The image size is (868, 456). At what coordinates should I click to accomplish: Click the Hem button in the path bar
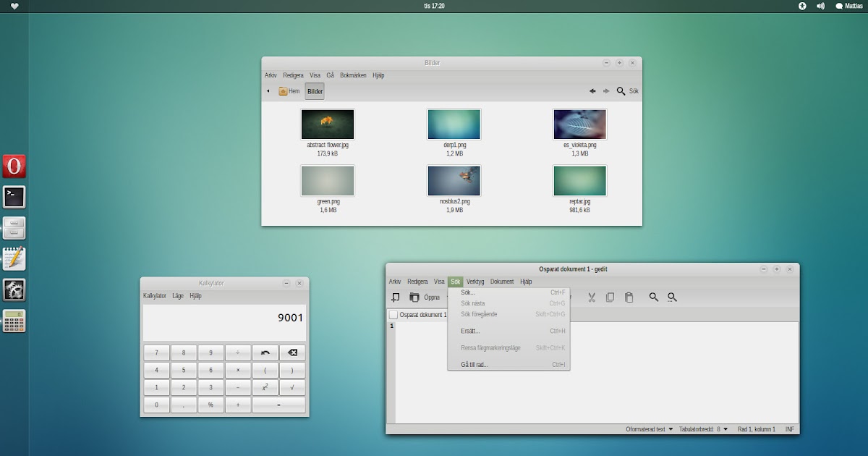click(291, 90)
